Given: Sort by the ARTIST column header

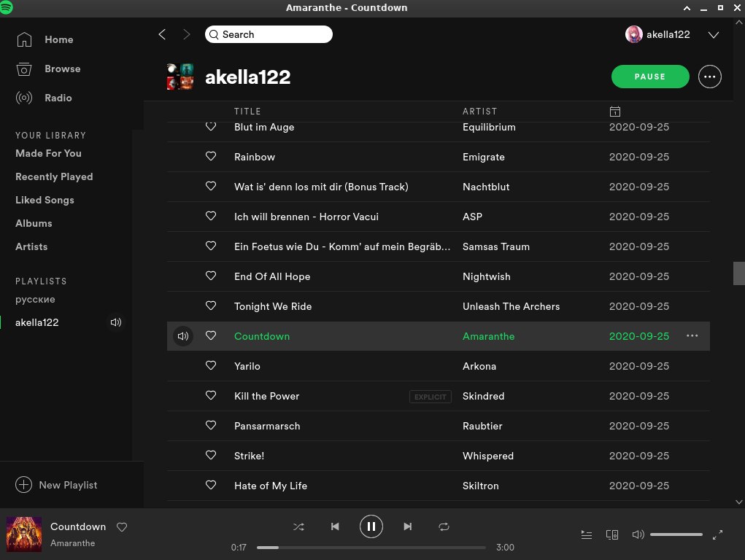Looking at the screenshot, I should (x=480, y=111).
